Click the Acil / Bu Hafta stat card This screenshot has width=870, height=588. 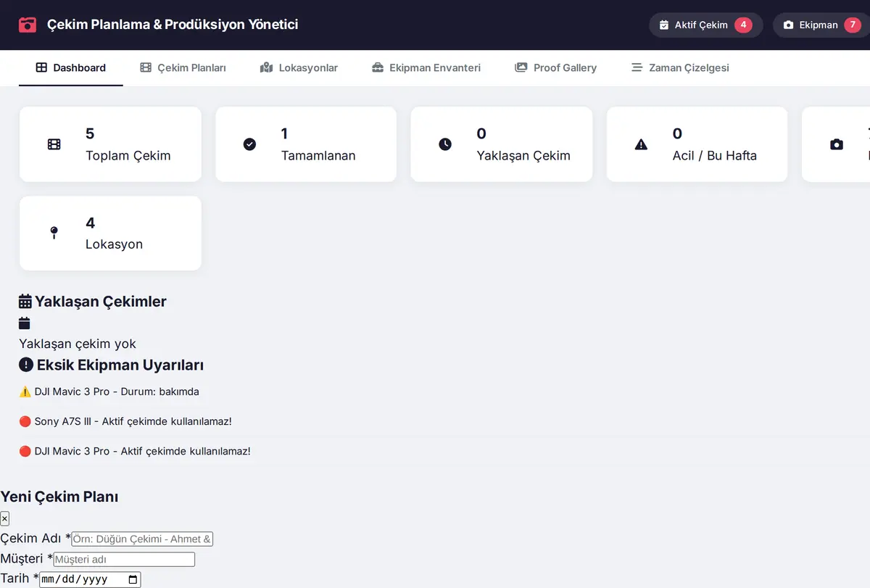click(697, 144)
